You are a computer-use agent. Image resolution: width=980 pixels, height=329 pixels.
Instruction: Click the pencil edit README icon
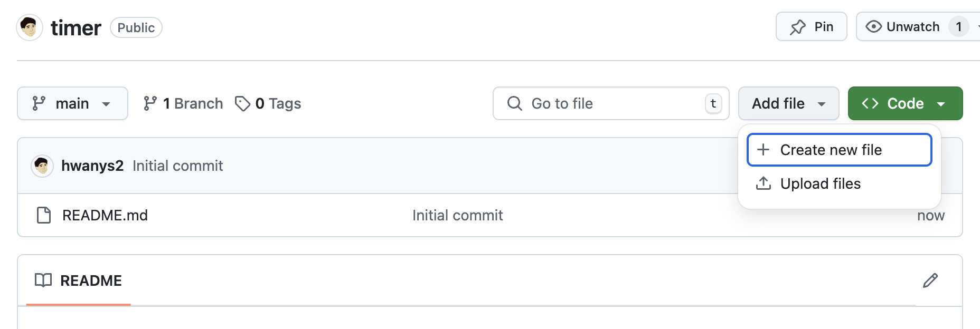930,280
